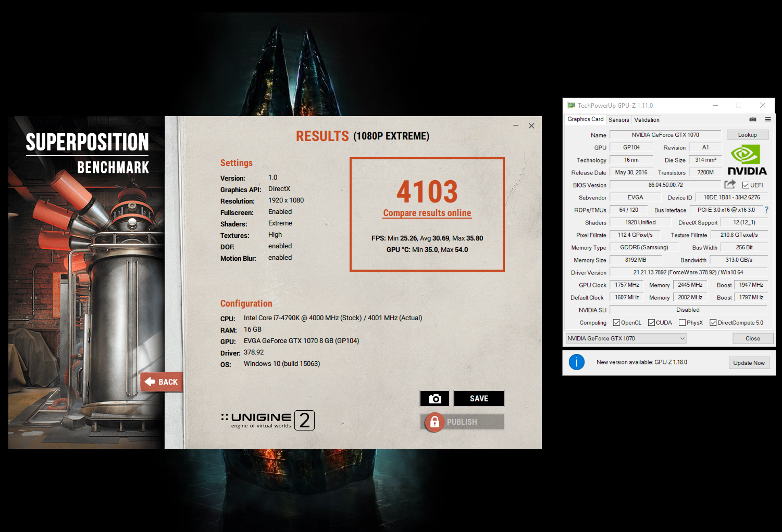The width and height of the screenshot is (782, 532).
Task: Click Bus Interface question mark
Action: [x=766, y=210]
